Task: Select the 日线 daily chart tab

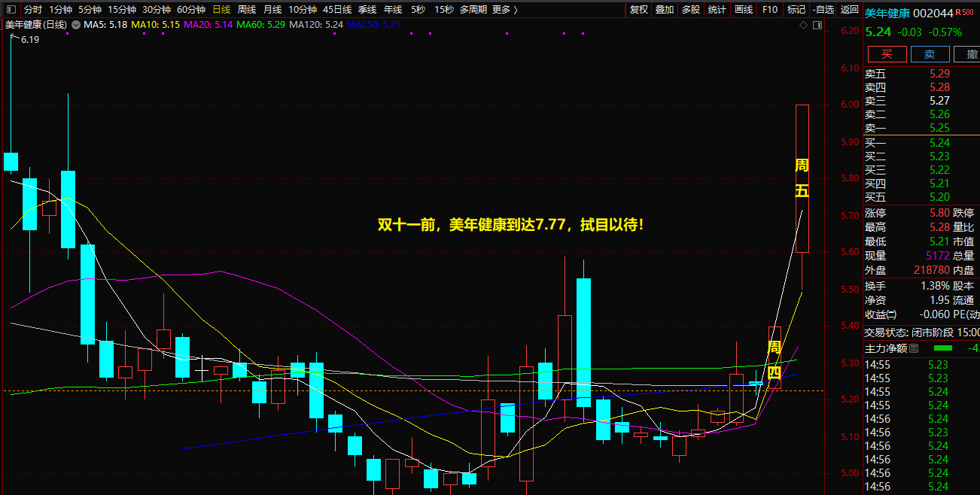Action: tap(221, 10)
